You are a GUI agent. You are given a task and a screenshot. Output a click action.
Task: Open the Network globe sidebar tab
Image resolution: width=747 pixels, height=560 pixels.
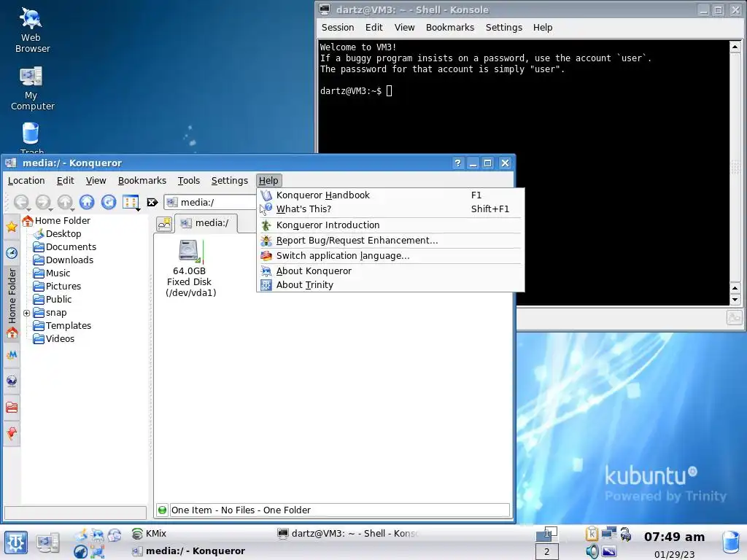12,381
